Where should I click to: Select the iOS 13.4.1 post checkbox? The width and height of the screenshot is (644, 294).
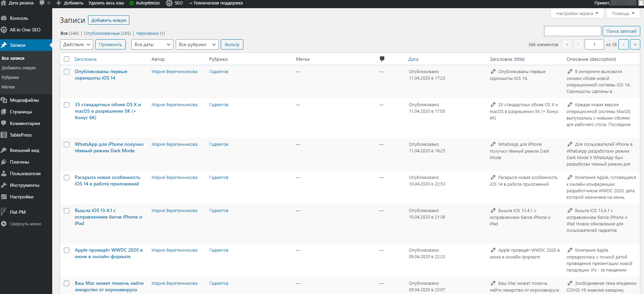67,211
